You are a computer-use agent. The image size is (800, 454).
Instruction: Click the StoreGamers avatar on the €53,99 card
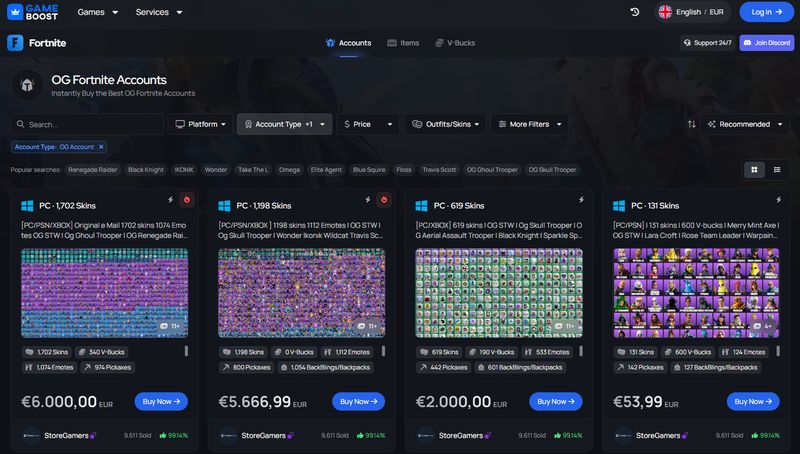click(x=623, y=435)
